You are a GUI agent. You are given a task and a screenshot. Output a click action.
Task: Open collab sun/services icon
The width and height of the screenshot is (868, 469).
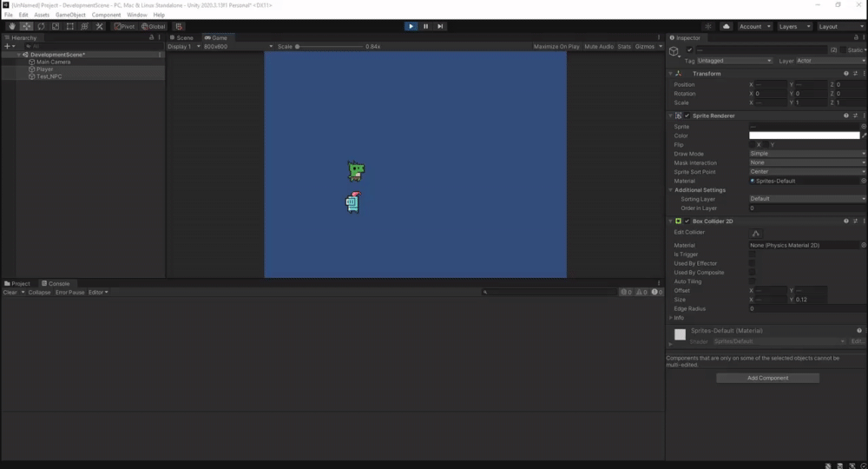point(708,26)
